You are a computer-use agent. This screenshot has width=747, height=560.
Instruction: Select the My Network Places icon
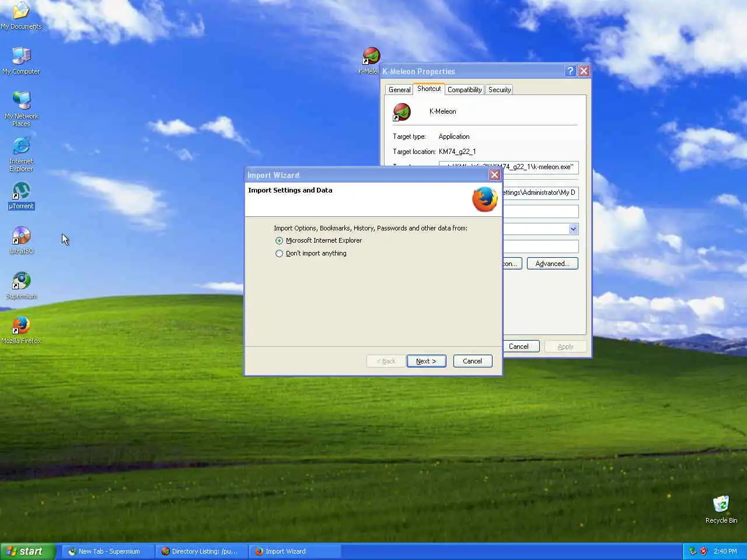[x=21, y=109]
